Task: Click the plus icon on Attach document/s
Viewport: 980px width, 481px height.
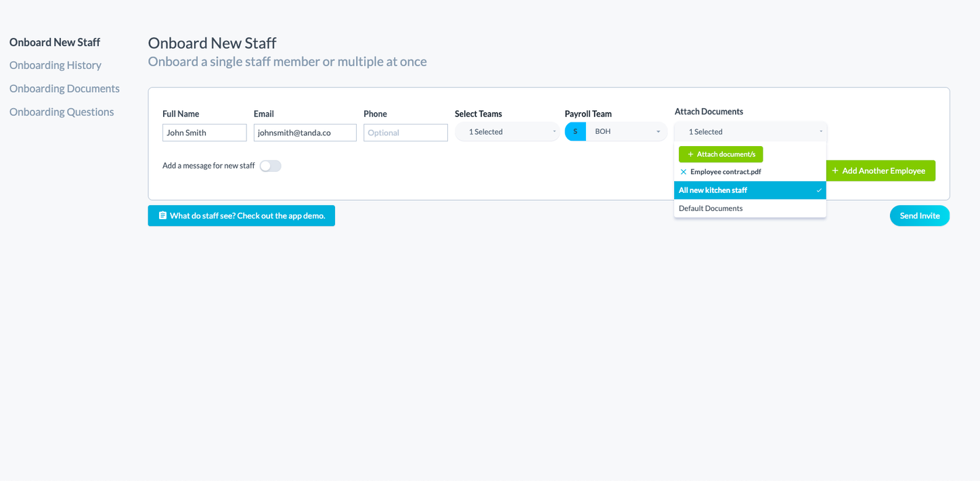Action: (x=690, y=154)
